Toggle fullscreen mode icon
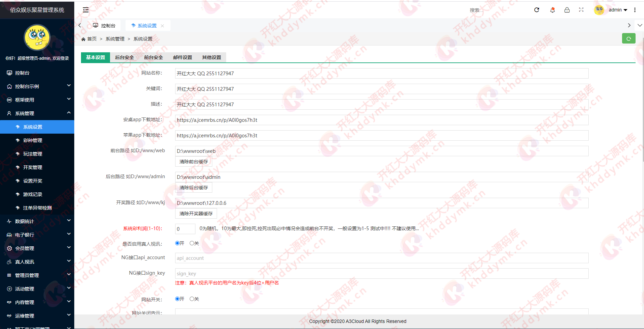 581,10
